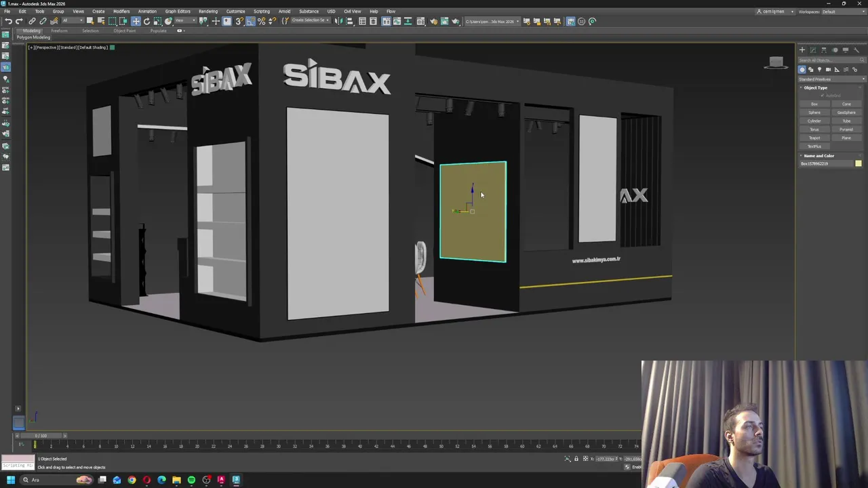Toggle the Spinner Snap icon
Viewport: 868px width, 488px height.
[272, 21]
